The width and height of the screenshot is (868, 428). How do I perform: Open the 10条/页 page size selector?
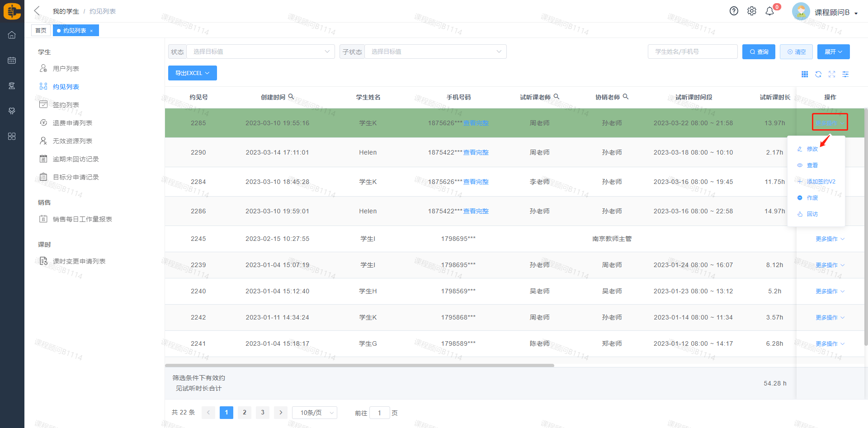(x=315, y=413)
